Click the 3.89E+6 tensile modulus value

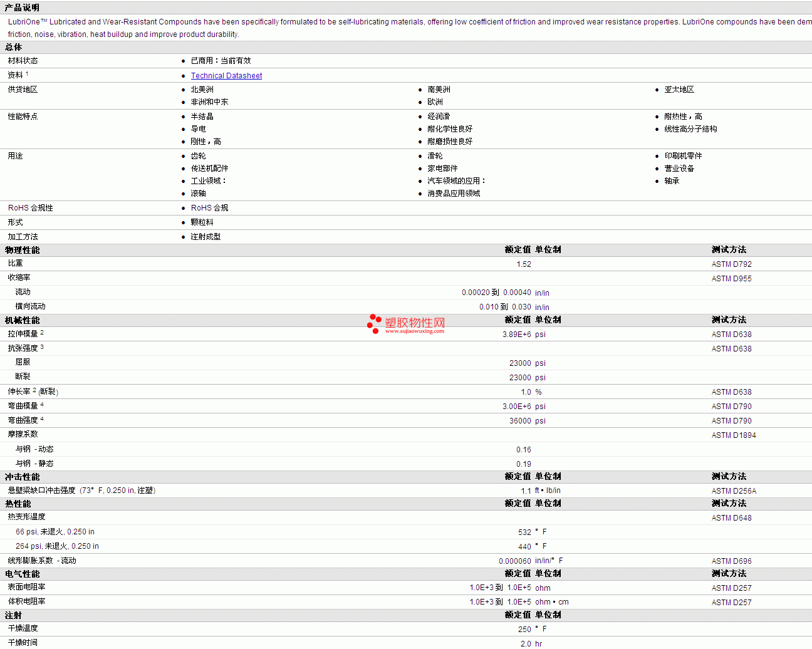[516, 335]
